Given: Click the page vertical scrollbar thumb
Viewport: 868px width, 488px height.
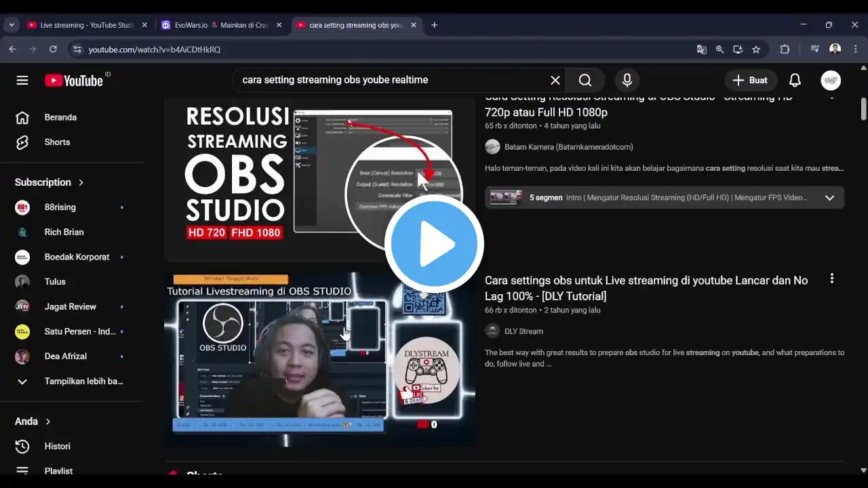Looking at the screenshot, I should point(863,108).
